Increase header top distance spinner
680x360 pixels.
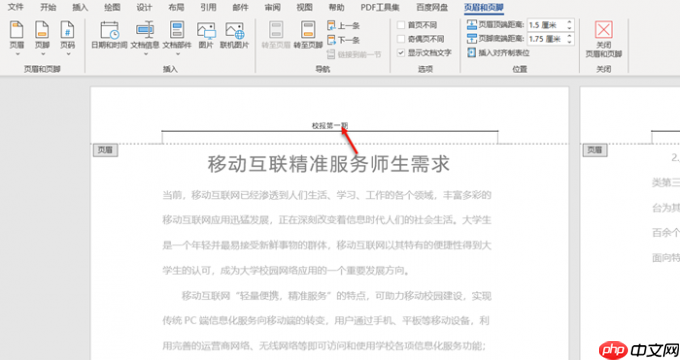point(569,22)
